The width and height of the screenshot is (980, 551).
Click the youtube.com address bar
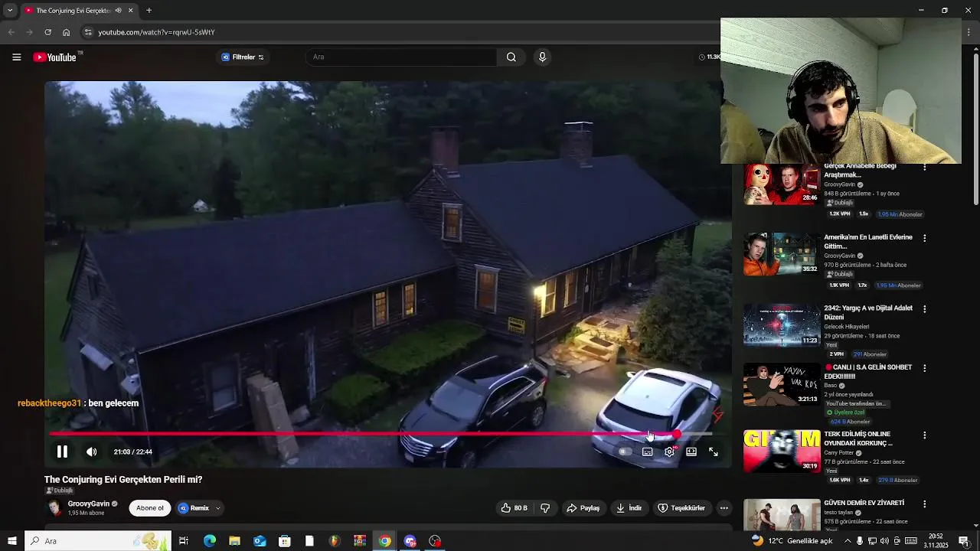click(398, 32)
